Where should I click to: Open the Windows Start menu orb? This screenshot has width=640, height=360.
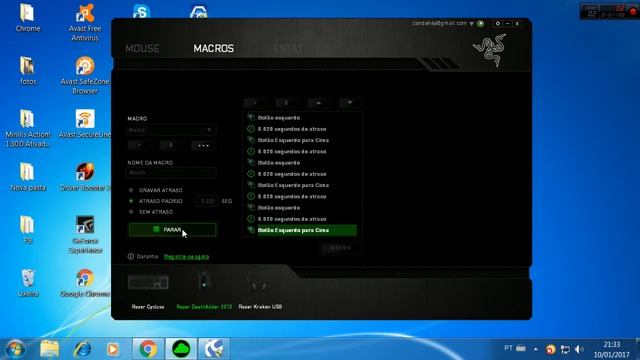pos(15,349)
